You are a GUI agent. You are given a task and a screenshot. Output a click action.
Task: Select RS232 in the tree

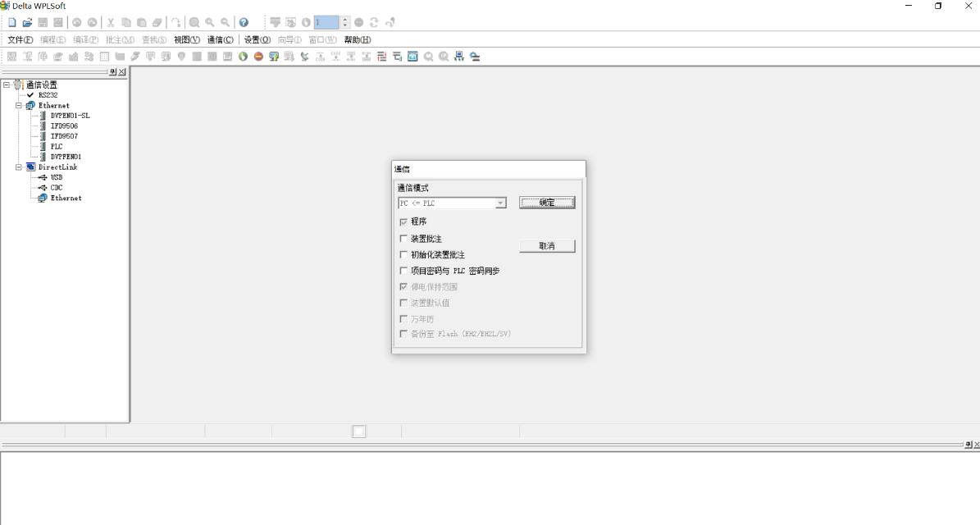(x=48, y=95)
